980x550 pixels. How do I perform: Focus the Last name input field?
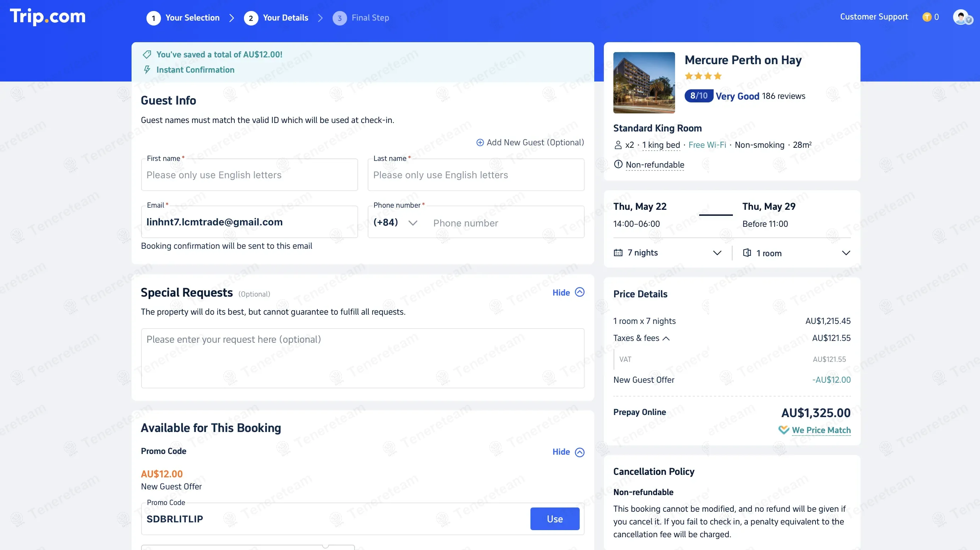point(476,175)
